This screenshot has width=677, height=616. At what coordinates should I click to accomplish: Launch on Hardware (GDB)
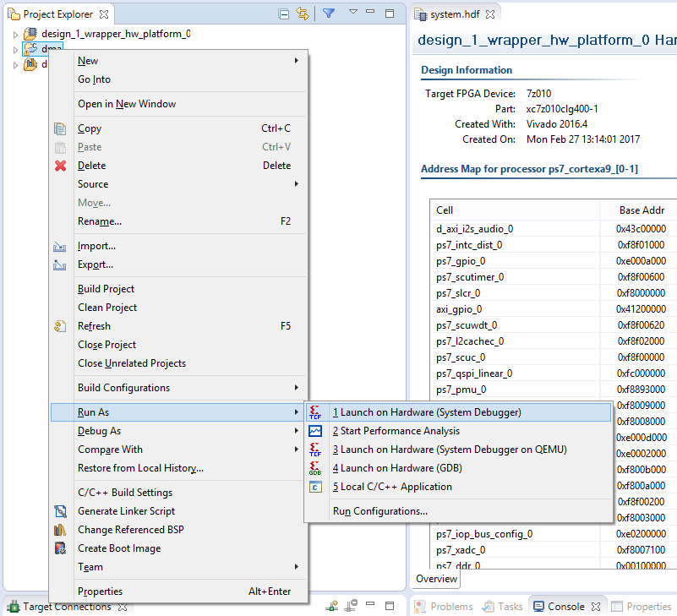click(x=459, y=468)
